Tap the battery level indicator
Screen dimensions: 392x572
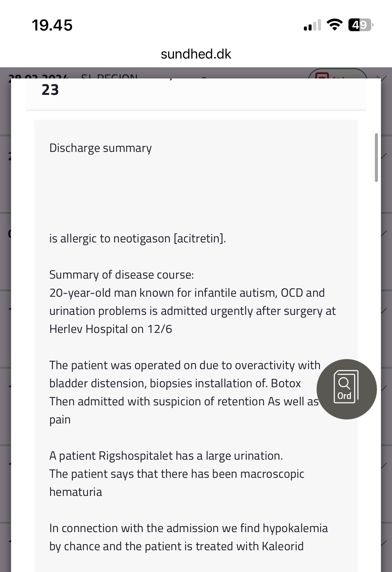(360, 25)
